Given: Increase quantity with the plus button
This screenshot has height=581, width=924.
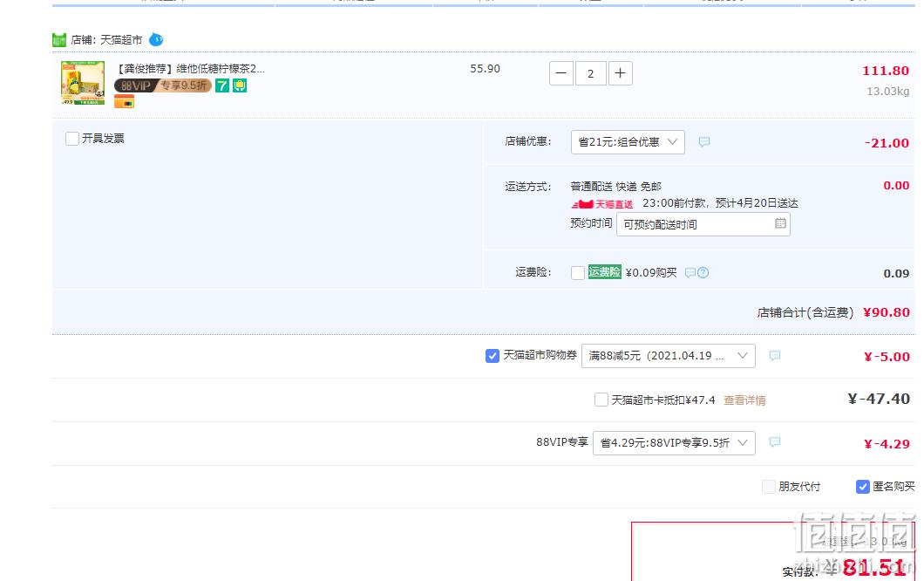Looking at the screenshot, I should click(621, 73).
